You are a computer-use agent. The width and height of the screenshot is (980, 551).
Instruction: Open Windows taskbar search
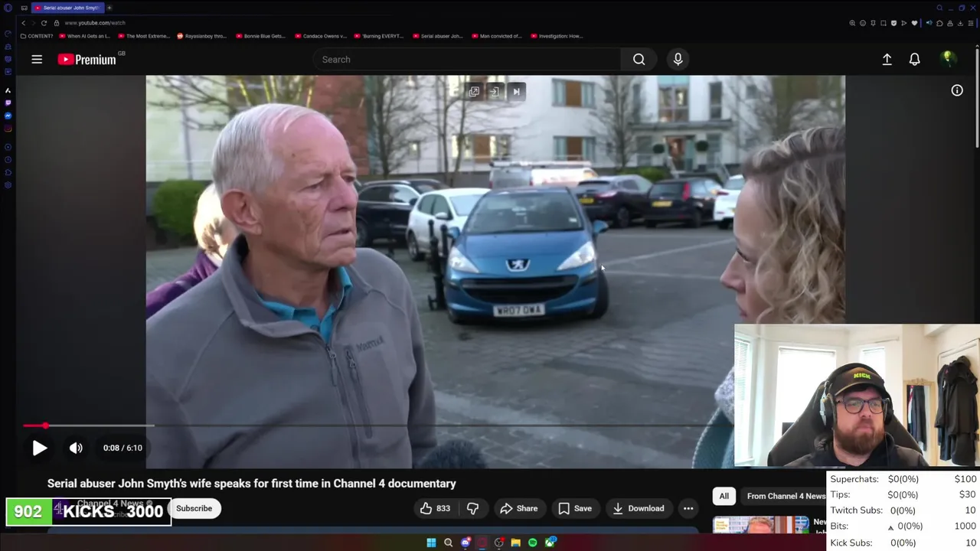pos(448,543)
